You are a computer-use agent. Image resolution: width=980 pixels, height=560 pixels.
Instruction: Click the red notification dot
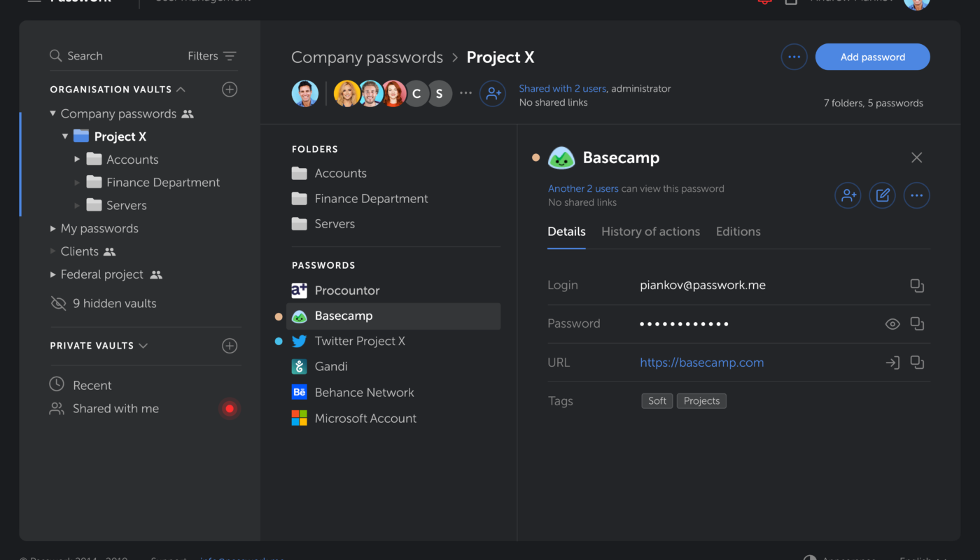(x=230, y=409)
